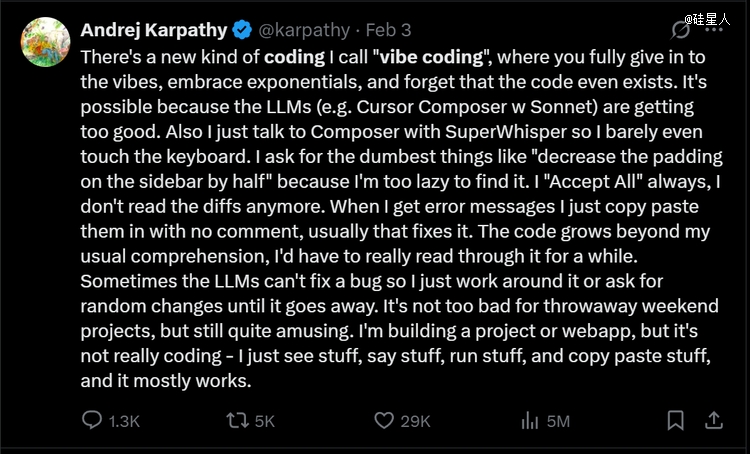Click the 1.3K replies count

(124, 422)
